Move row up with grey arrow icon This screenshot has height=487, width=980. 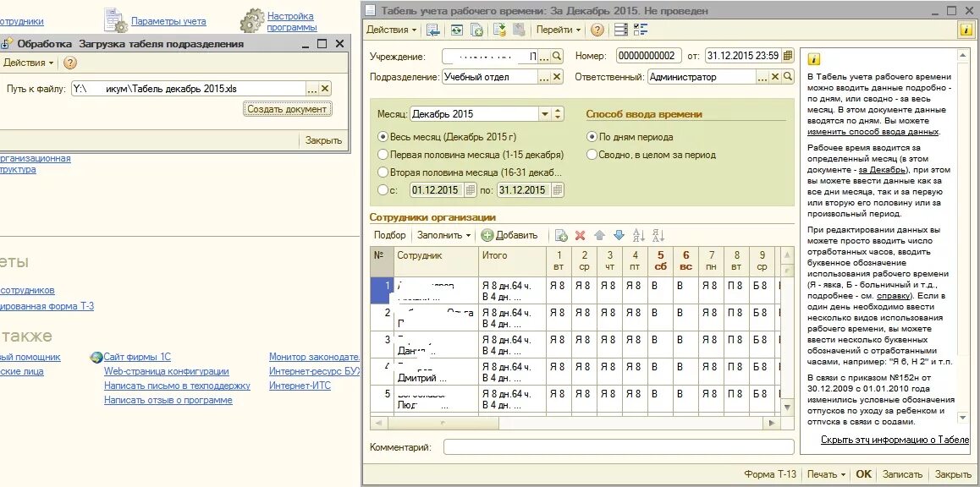599,235
